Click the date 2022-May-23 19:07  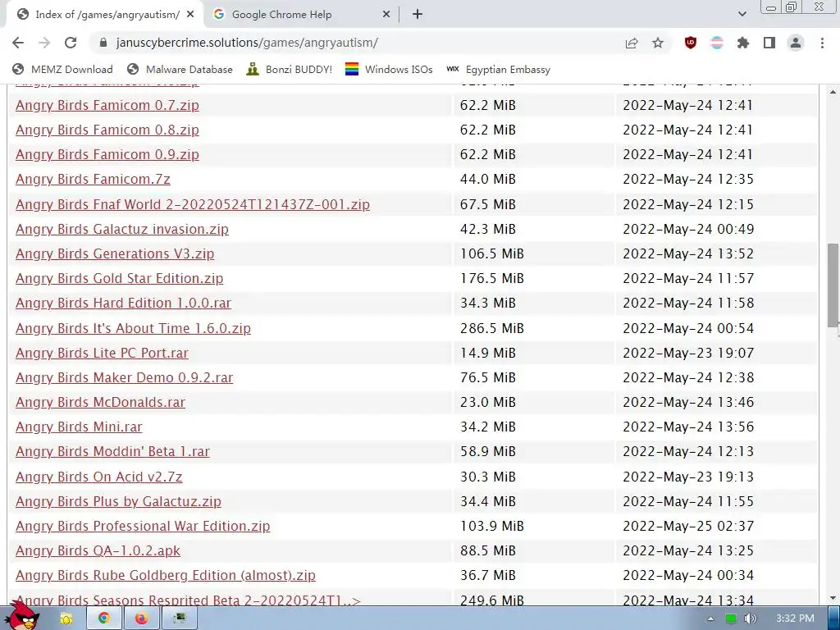click(688, 353)
